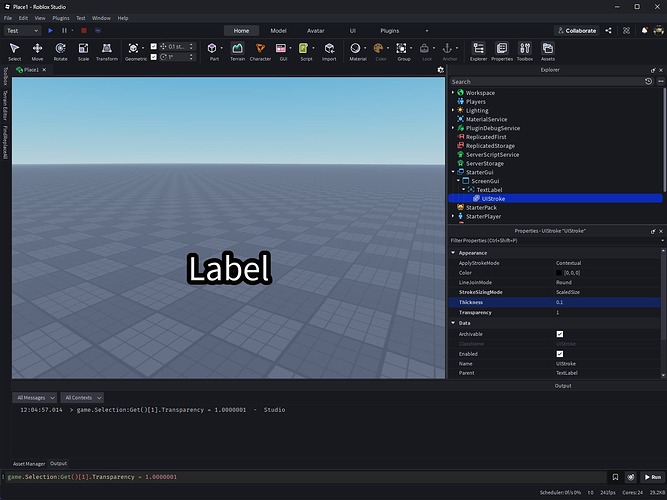Collapse the Appearance properties section
This screenshot has height=500, width=667.
(x=453, y=253)
